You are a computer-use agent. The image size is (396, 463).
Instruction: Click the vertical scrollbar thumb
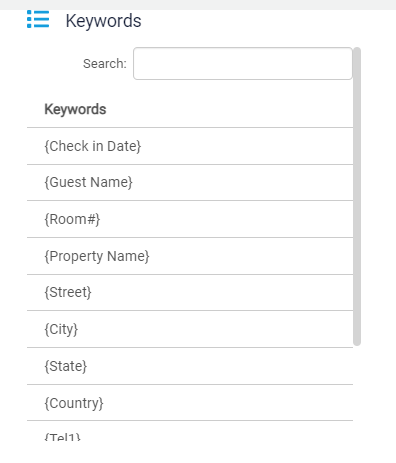357,196
